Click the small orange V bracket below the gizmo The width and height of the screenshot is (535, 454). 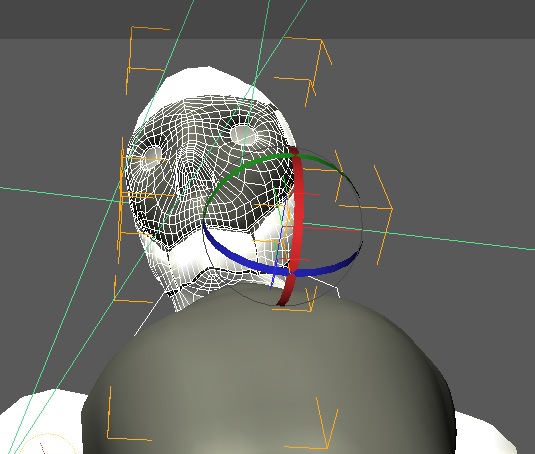coord(296,300)
